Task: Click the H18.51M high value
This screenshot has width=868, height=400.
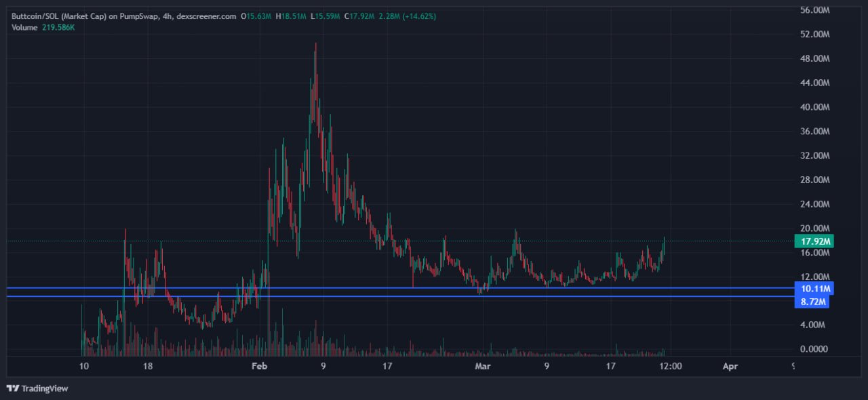Action: [292, 16]
